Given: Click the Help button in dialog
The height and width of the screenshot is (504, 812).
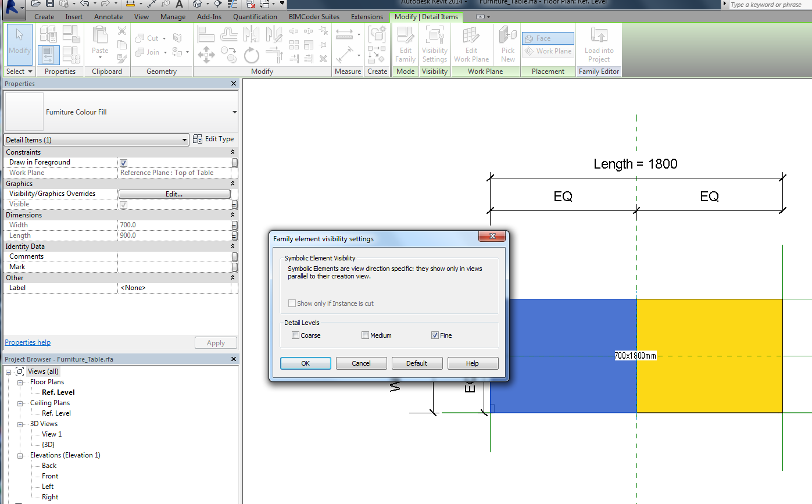Looking at the screenshot, I should pos(473,363).
